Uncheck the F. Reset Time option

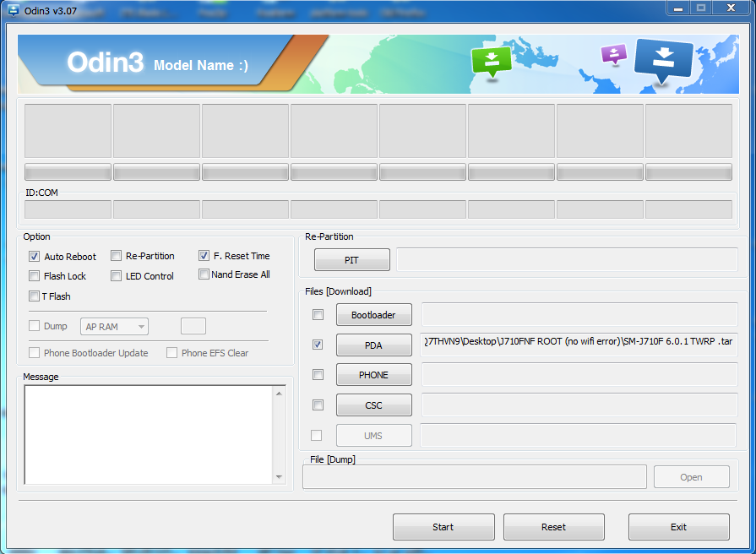pyautogui.click(x=204, y=256)
